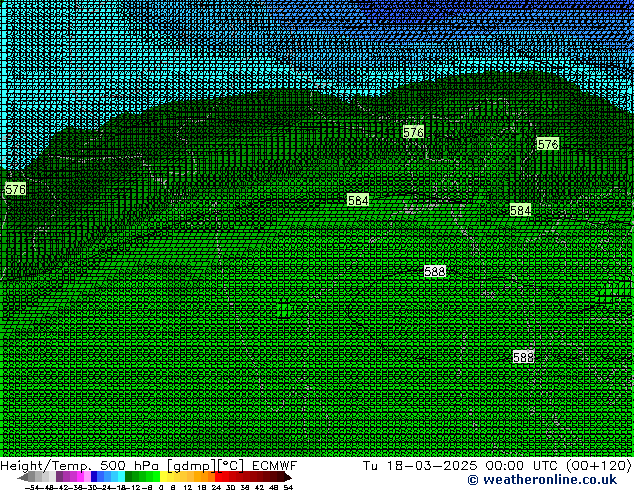Screen dimensions: 634x490
Task: Click the bright red swatch in the legend
Action: 218,476
